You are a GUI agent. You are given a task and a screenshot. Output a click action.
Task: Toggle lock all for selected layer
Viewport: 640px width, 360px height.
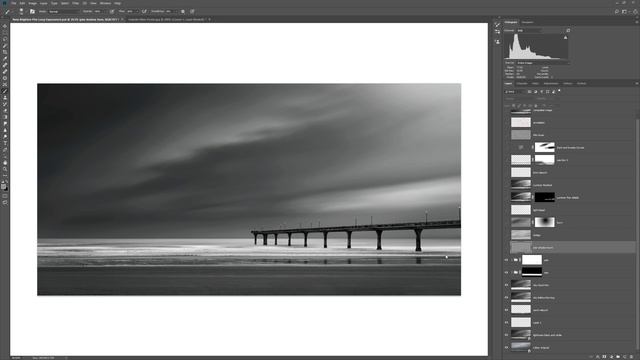pyautogui.click(x=536, y=105)
